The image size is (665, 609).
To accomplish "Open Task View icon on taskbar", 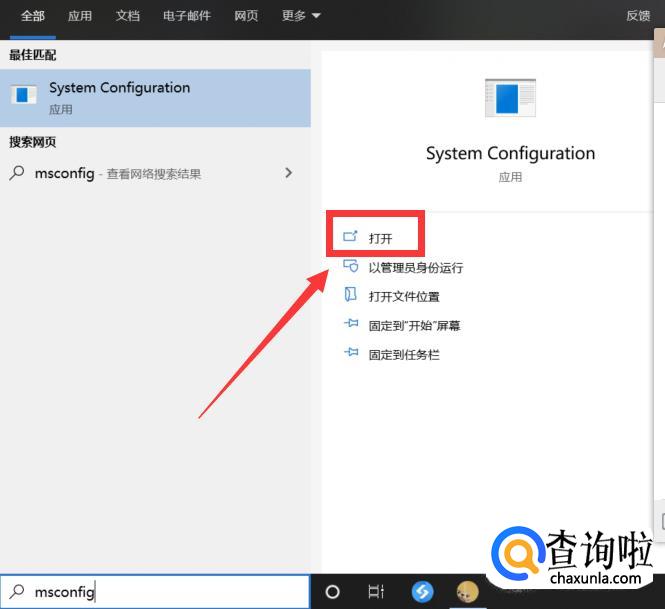I will 376,591.
